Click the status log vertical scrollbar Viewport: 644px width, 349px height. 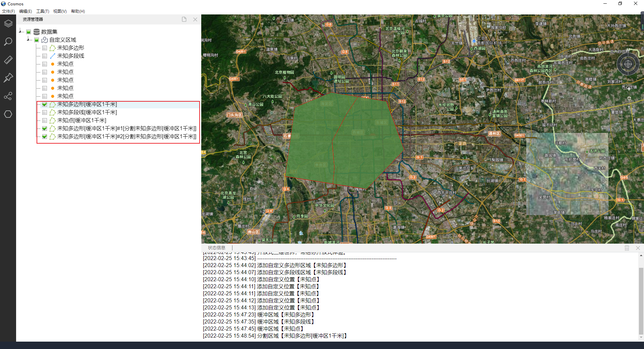coord(641,295)
